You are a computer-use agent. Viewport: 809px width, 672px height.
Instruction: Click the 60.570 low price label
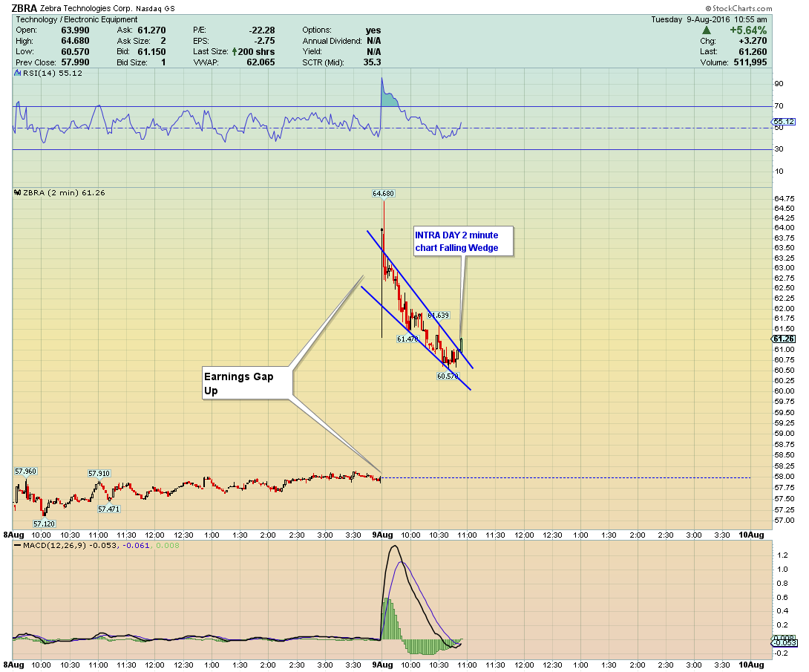pyautogui.click(x=448, y=376)
